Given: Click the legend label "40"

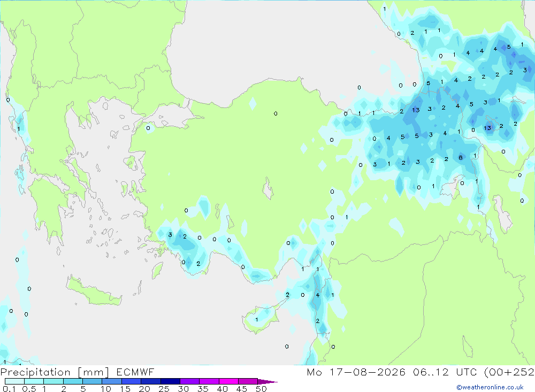Looking at the screenshot, I should click(223, 389).
